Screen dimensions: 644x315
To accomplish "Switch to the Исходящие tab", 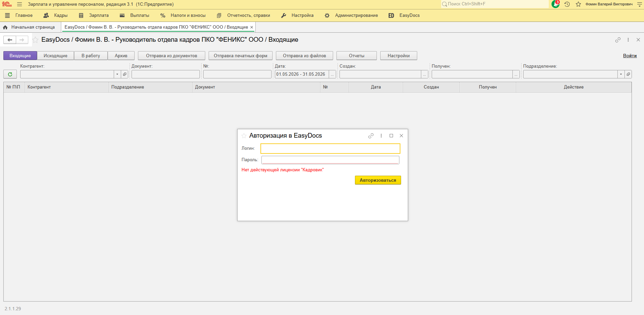I will (56, 56).
